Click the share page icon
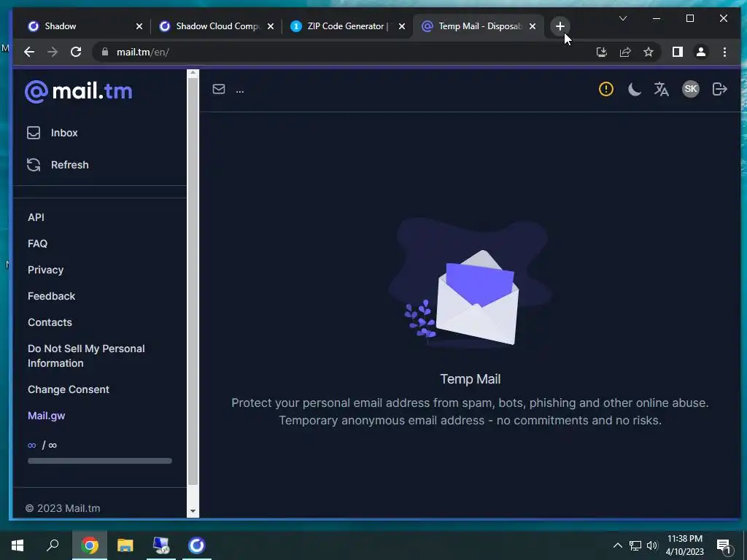This screenshot has height=560, width=747. 625,52
